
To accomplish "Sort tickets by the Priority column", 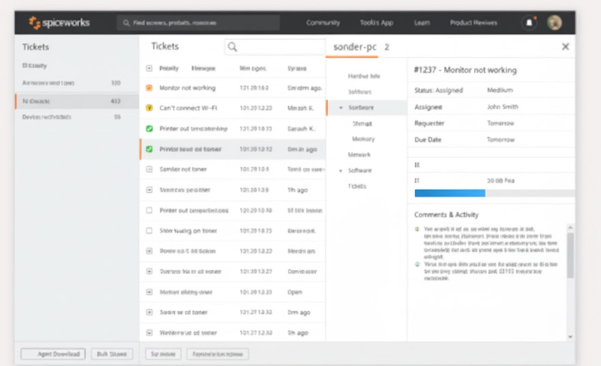I will coord(169,68).
